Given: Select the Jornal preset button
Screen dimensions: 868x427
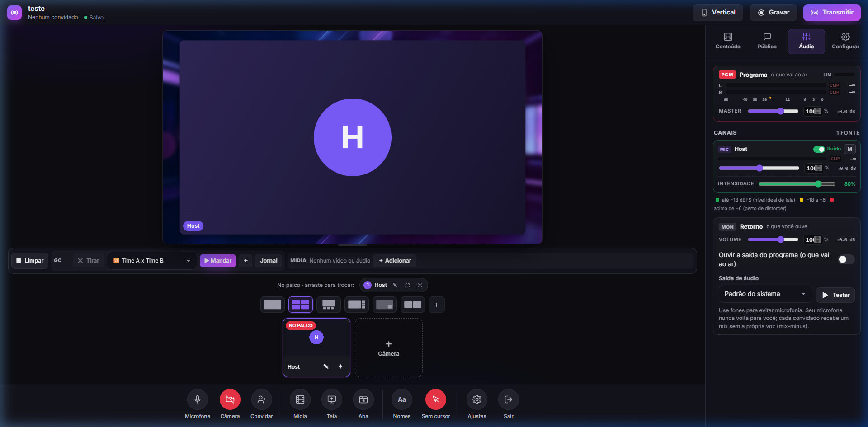Looking at the screenshot, I should [x=269, y=261].
